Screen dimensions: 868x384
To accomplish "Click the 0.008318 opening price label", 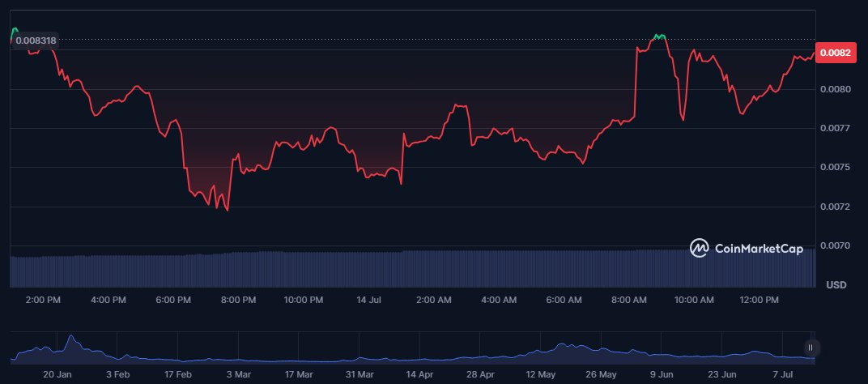I will [x=36, y=41].
